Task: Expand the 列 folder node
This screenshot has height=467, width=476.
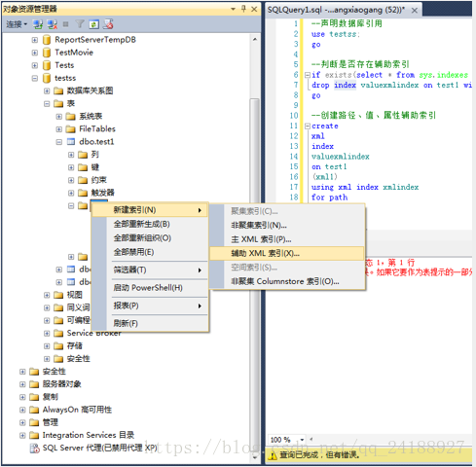Action: click(x=71, y=155)
